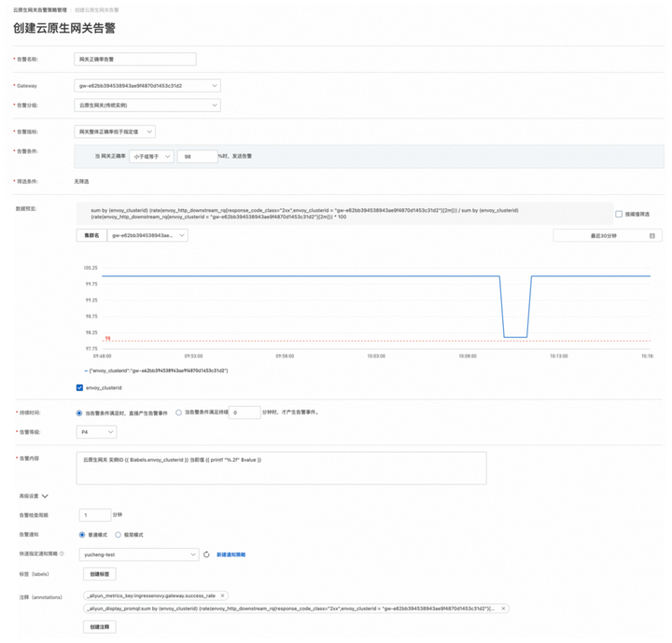Open the 告警分组 dropdown
672x643 pixels.
tap(147, 105)
